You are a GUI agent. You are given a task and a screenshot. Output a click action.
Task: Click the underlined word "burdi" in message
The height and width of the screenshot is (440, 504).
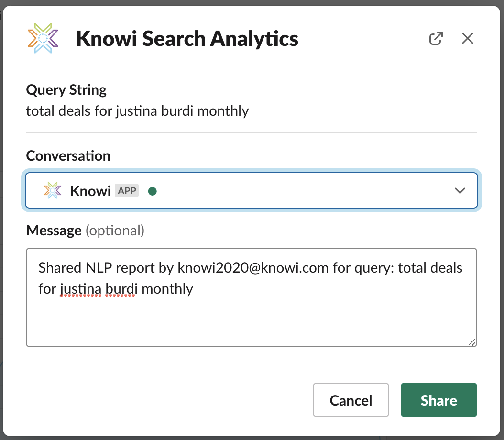click(120, 289)
